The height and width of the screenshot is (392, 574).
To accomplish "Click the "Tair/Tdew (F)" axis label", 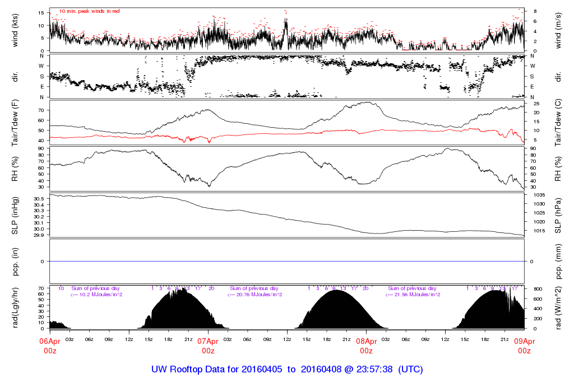I will coord(16,123).
